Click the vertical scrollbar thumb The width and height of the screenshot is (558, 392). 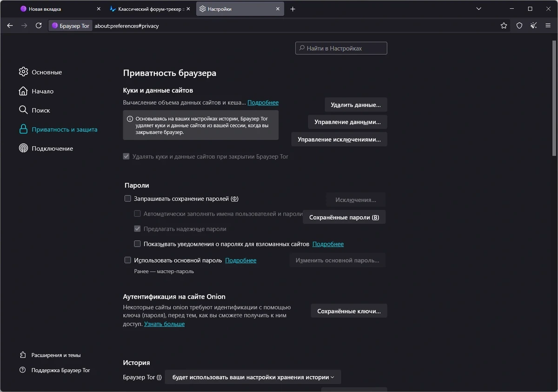[x=555, y=98]
